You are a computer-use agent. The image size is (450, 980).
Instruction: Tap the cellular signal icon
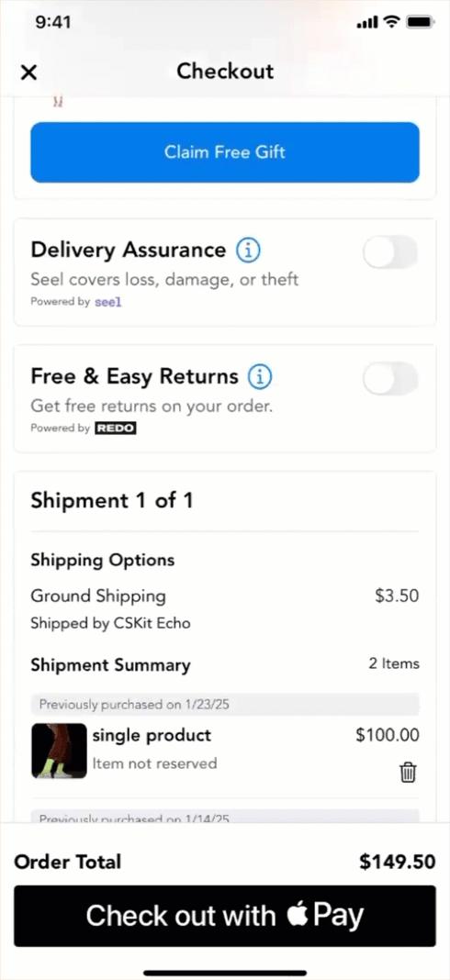[367, 23]
